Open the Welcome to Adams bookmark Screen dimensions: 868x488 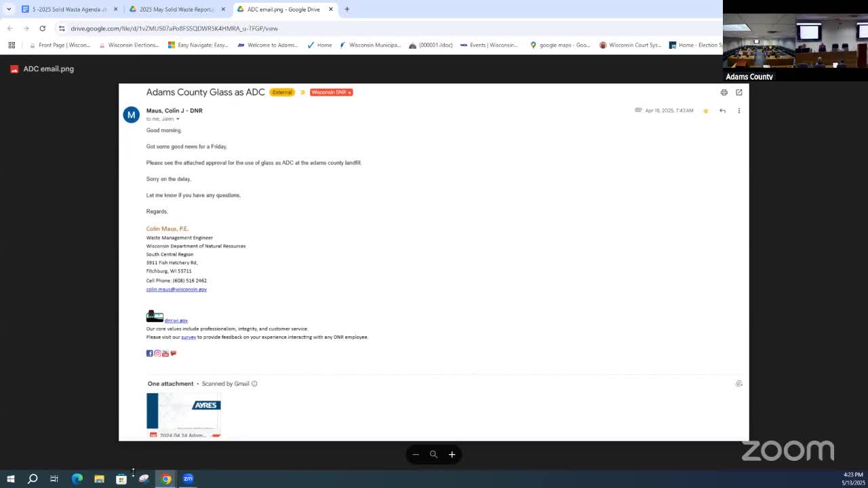coord(267,45)
